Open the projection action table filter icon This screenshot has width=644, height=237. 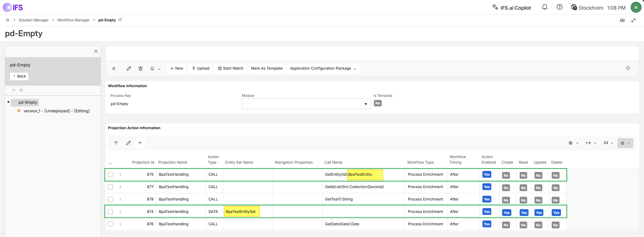coord(116,143)
